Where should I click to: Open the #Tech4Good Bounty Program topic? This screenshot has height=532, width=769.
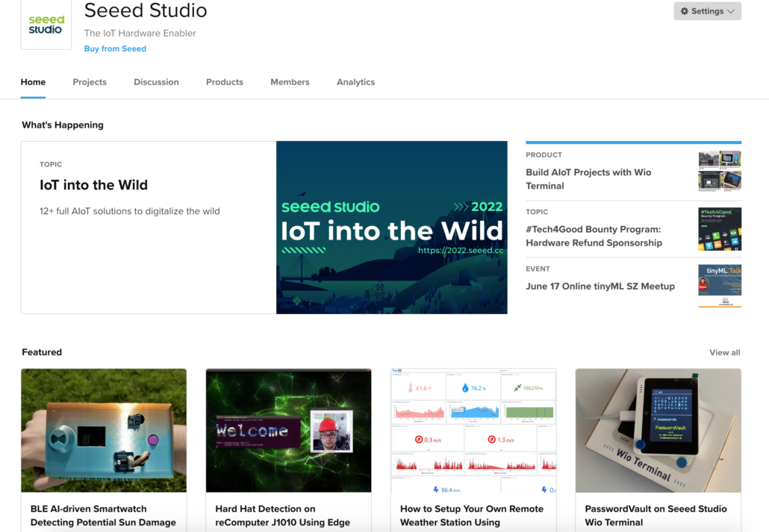594,236
